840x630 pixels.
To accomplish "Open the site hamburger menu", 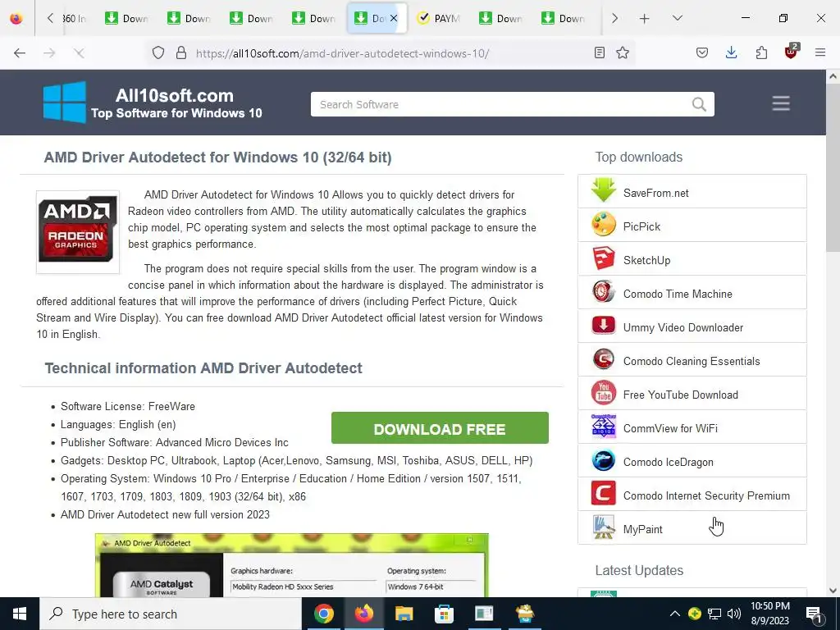I will (x=781, y=103).
